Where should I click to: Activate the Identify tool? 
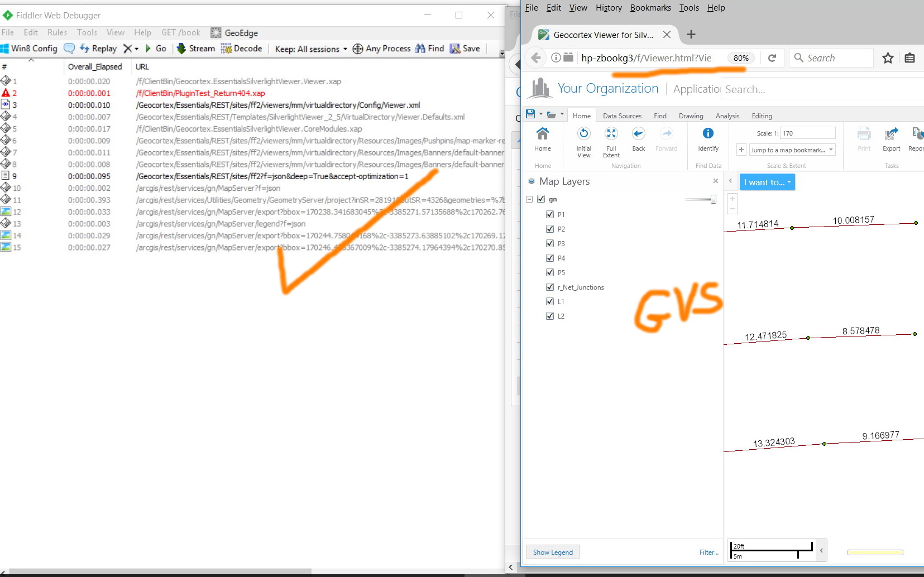708,133
